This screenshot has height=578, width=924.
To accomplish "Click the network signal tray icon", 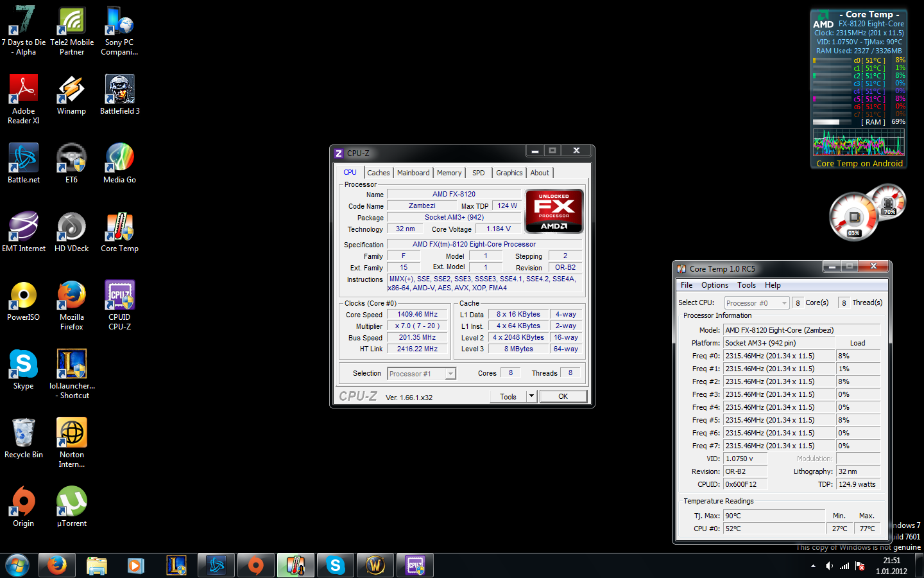I will pos(844,566).
